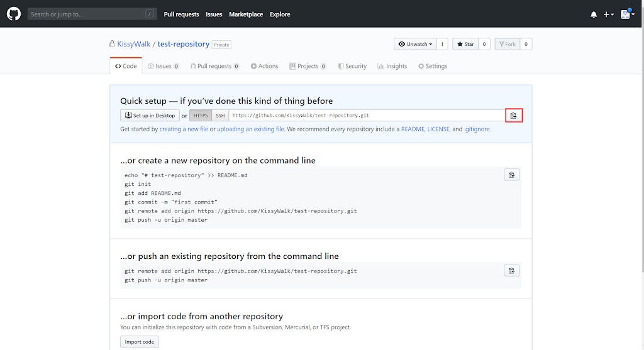The height and width of the screenshot is (350, 644).
Task: Open Pull requests in top navigation
Action: pyautogui.click(x=181, y=14)
